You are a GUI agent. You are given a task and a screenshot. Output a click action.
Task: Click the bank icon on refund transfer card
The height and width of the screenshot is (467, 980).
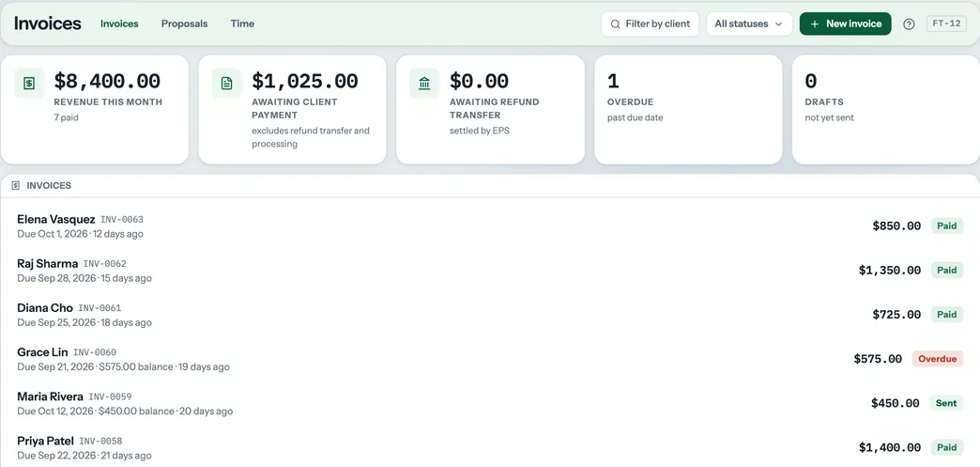pyautogui.click(x=424, y=84)
